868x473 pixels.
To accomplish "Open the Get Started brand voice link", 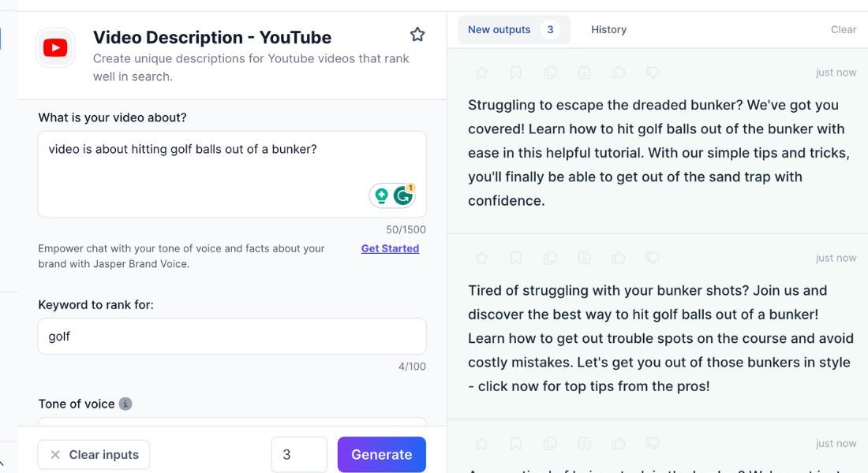I will pyautogui.click(x=390, y=248).
